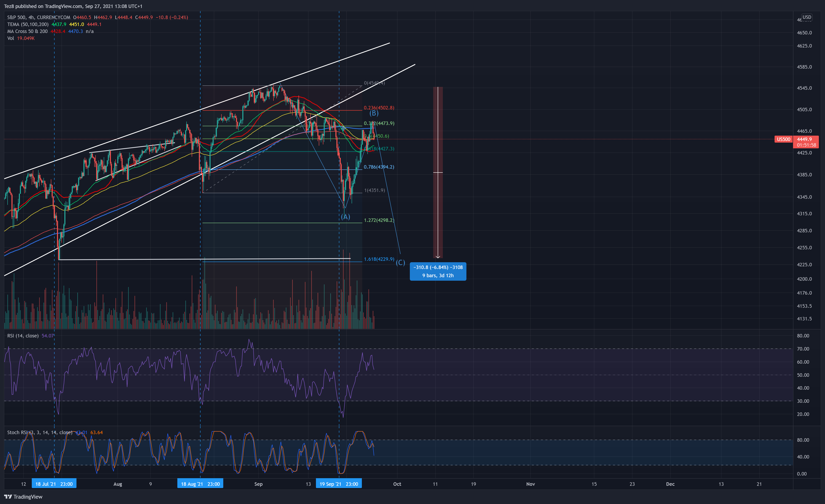Click the 0.382(4473.9) Fibonacci label
The height and width of the screenshot is (504, 825).
click(379, 124)
